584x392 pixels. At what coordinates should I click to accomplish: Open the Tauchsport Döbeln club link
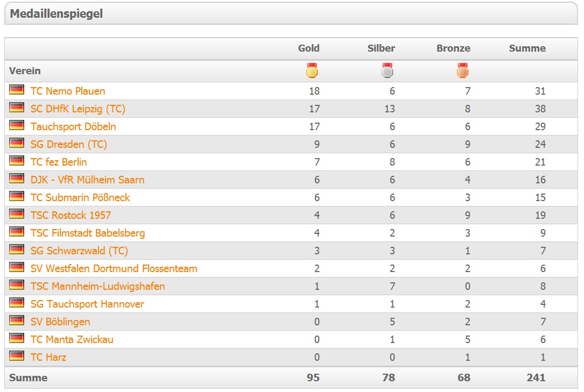coord(73,126)
